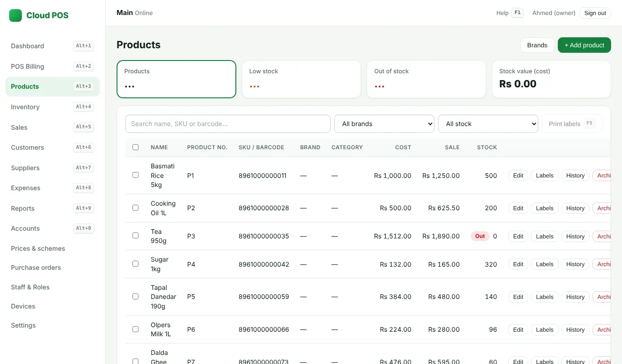Select the Olpers Milk 1L row checkbox
The height and width of the screenshot is (364, 622).
(135, 329)
